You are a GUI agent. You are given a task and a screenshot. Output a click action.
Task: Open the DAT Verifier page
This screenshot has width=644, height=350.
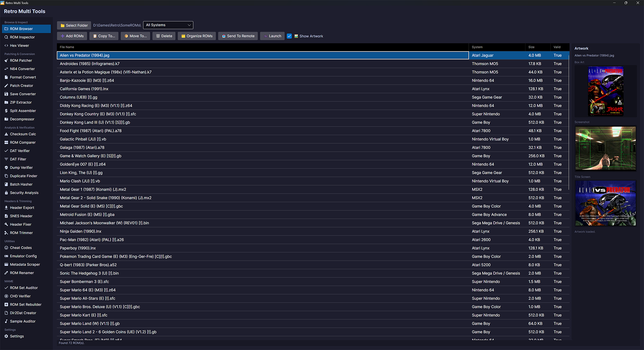20,151
